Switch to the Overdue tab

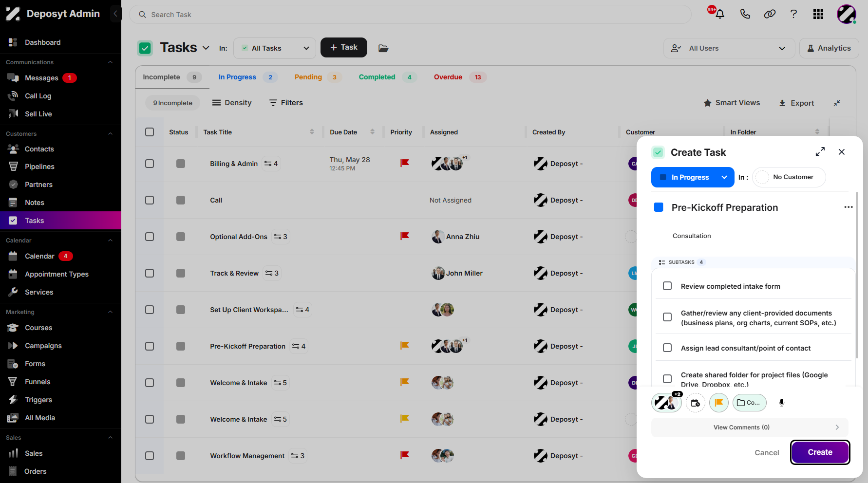point(460,77)
